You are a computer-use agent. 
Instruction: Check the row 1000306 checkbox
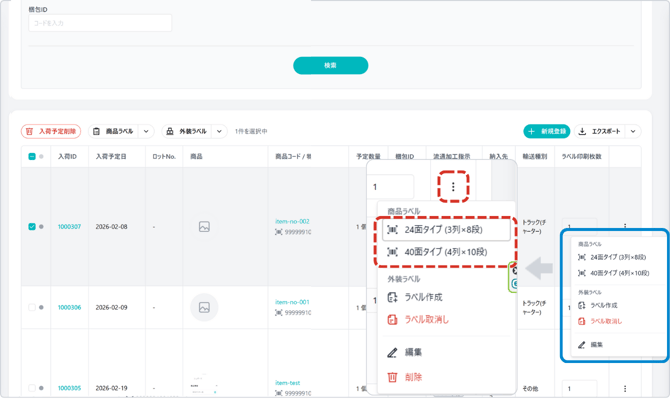32,307
